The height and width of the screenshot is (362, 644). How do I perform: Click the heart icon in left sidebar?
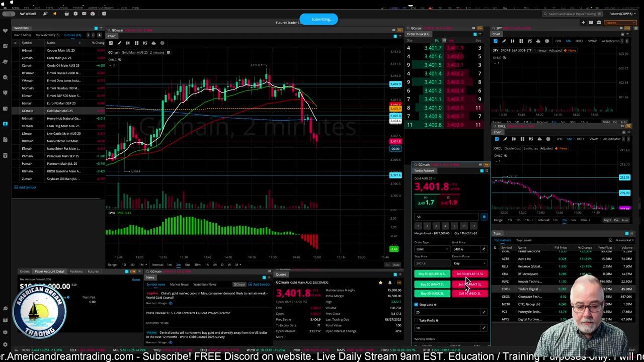click(x=5, y=31)
